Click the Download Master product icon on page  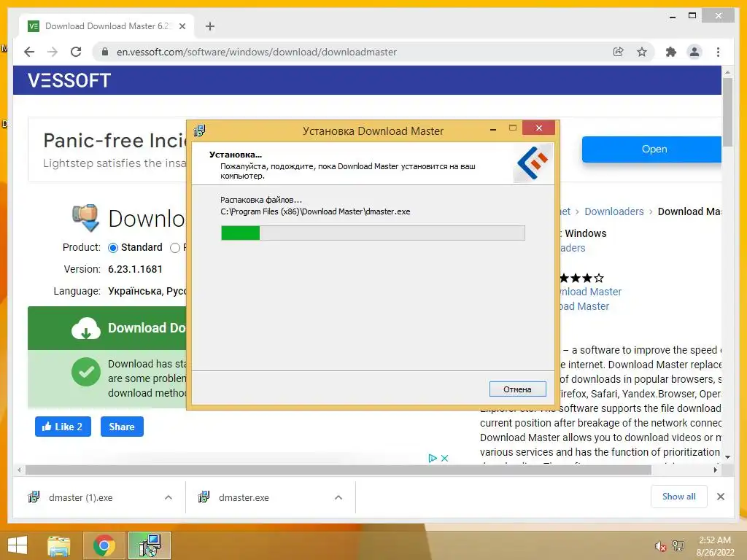[86, 217]
